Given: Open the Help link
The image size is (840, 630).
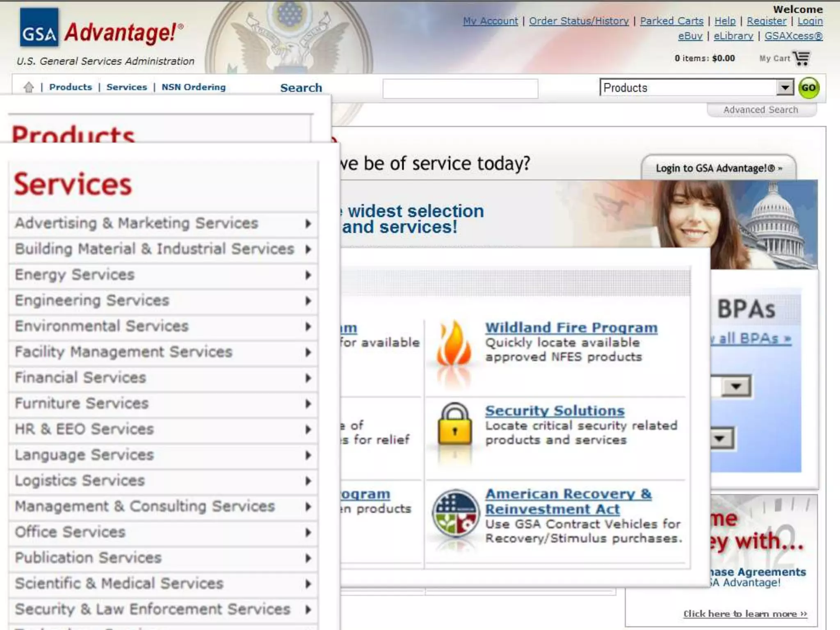Looking at the screenshot, I should click(x=725, y=21).
